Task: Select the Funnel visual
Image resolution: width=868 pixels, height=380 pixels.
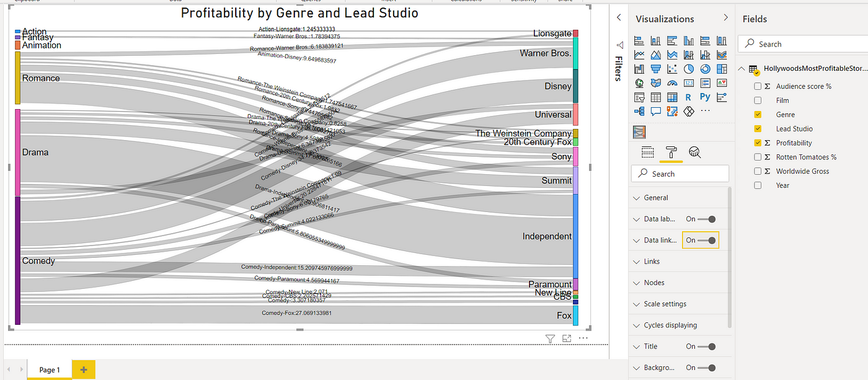Action: tap(655, 69)
